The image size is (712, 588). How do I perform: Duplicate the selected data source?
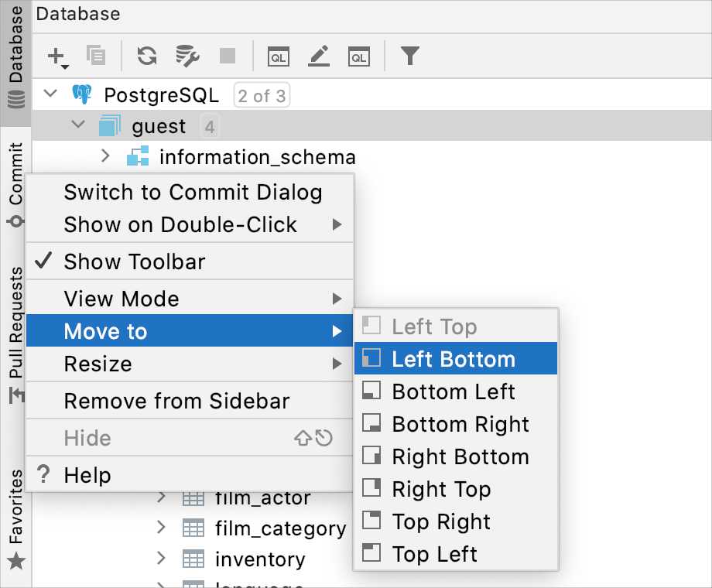(94, 56)
